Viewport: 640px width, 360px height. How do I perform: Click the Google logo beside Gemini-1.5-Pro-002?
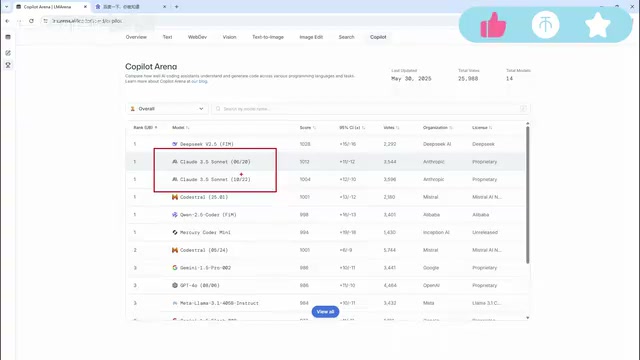click(x=175, y=268)
